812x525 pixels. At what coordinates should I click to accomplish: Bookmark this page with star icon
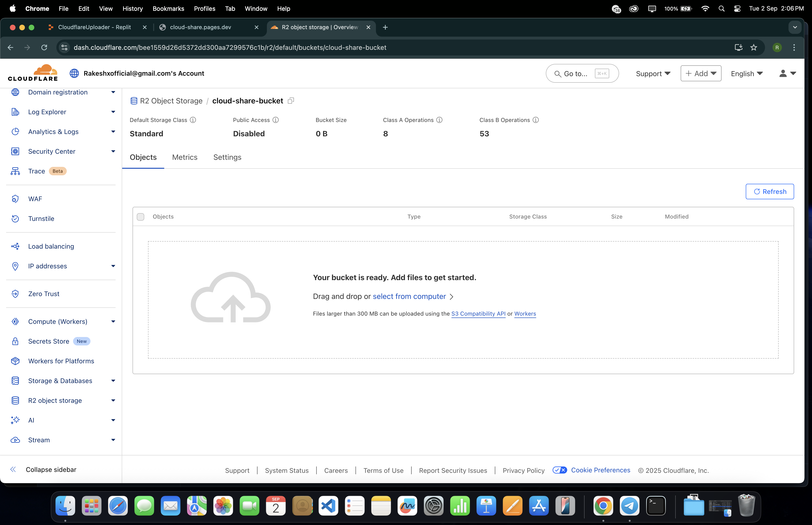[754, 47]
